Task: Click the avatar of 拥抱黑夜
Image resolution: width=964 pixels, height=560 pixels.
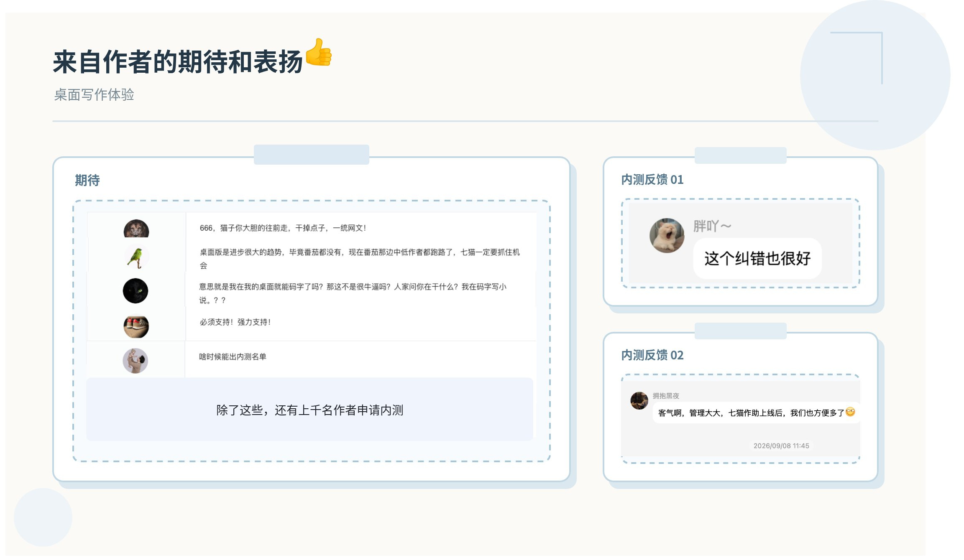Action: [639, 400]
